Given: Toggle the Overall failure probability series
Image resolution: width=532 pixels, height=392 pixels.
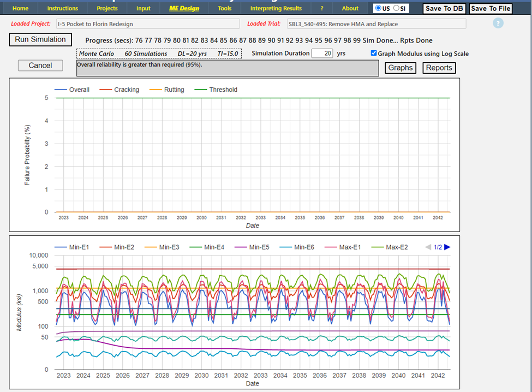Looking at the screenshot, I should tap(79, 90).
